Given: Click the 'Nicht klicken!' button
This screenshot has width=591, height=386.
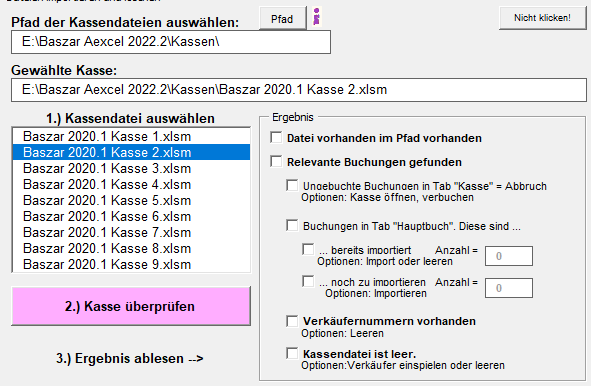Looking at the screenshot, I should (x=542, y=18).
